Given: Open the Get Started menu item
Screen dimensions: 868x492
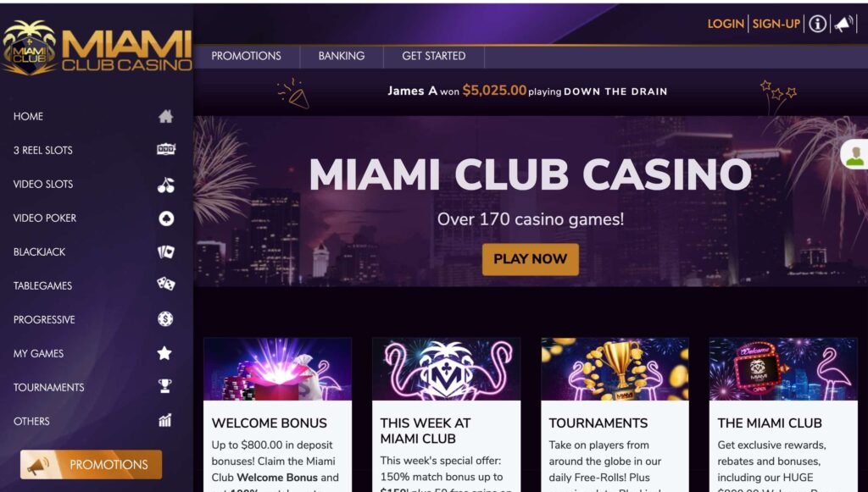Looking at the screenshot, I should pyautogui.click(x=433, y=56).
